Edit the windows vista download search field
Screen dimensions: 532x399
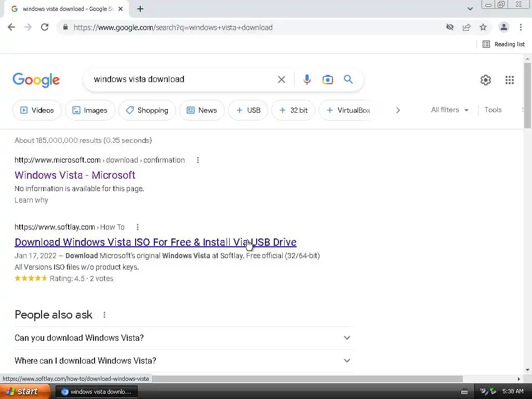183,79
